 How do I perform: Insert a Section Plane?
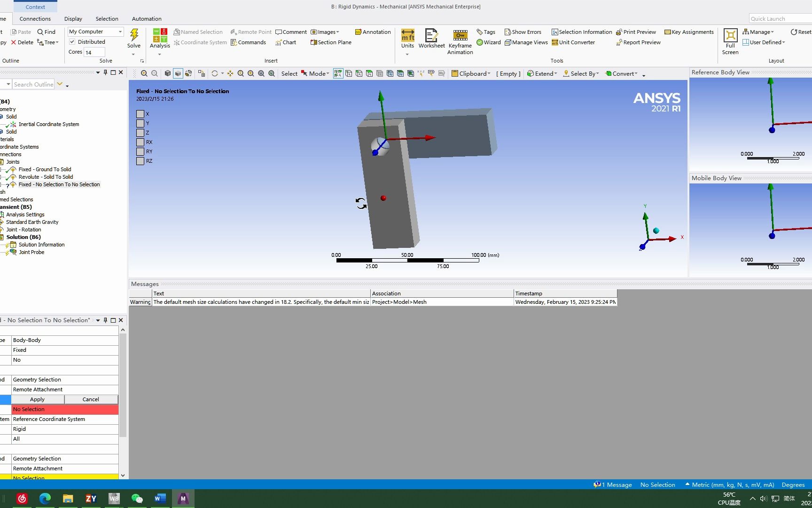coord(330,42)
